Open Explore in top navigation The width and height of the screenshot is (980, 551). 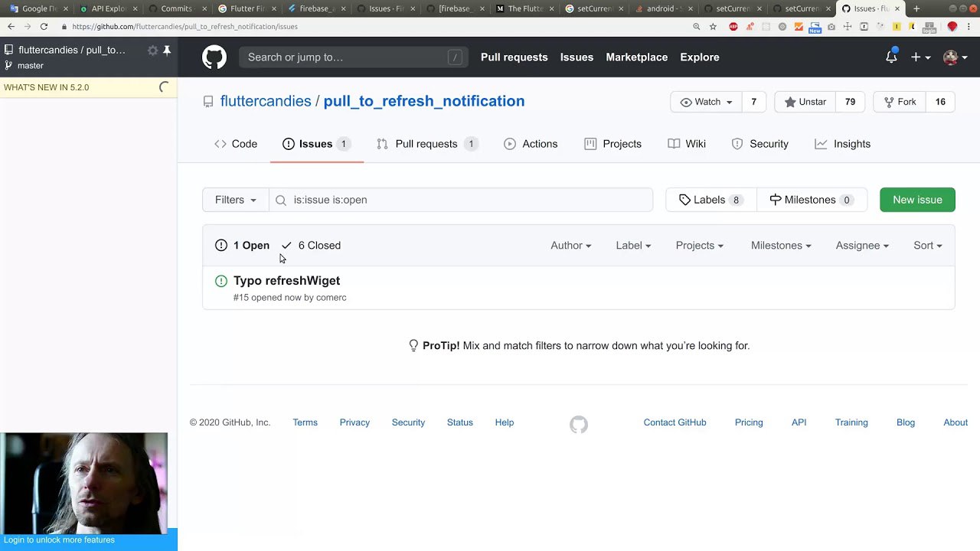click(x=700, y=57)
